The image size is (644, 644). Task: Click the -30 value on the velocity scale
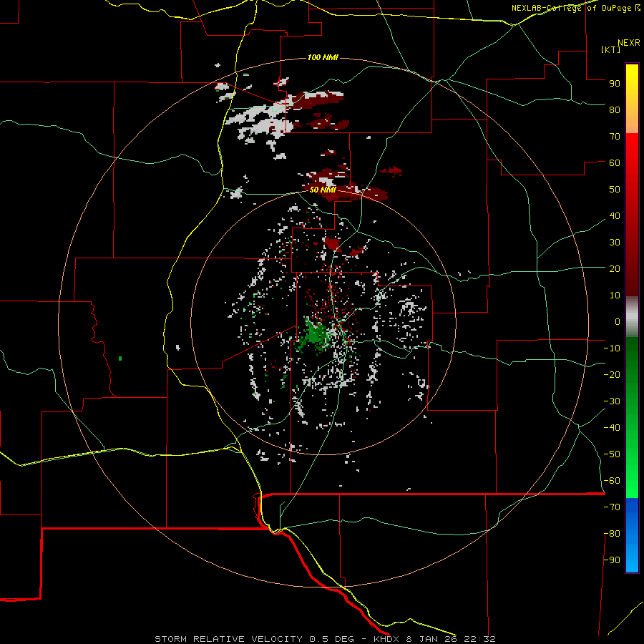tap(612, 401)
